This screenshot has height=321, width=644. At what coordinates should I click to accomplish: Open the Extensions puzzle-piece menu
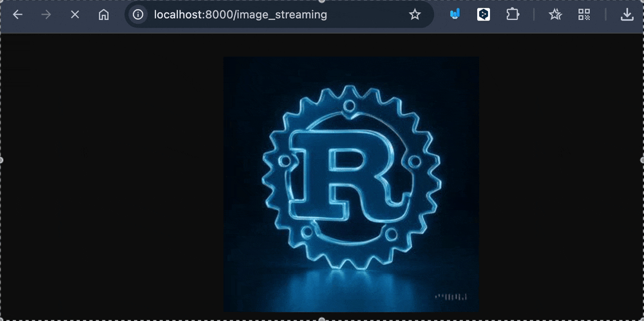click(513, 15)
